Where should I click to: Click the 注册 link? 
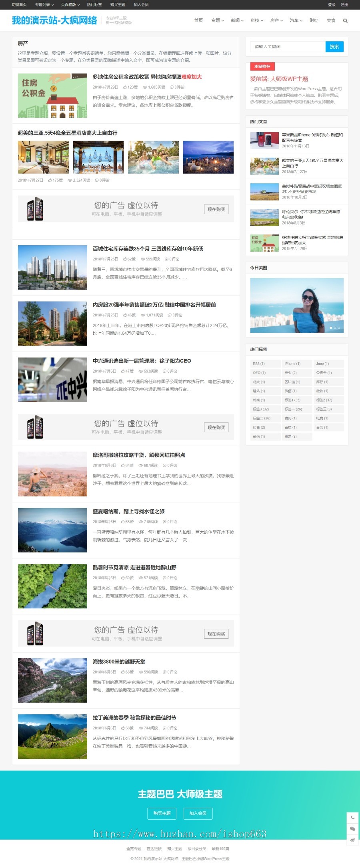point(344,5)
